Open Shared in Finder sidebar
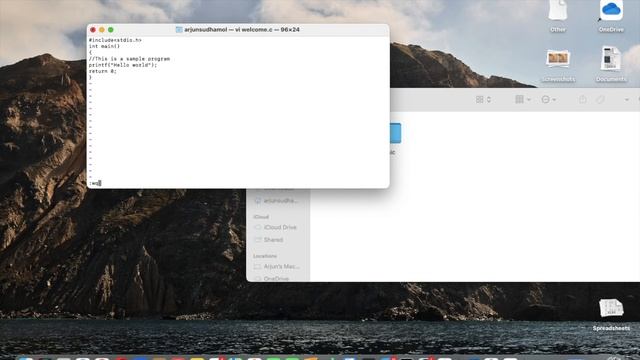The image size is (640, 360). click(269, 240)
